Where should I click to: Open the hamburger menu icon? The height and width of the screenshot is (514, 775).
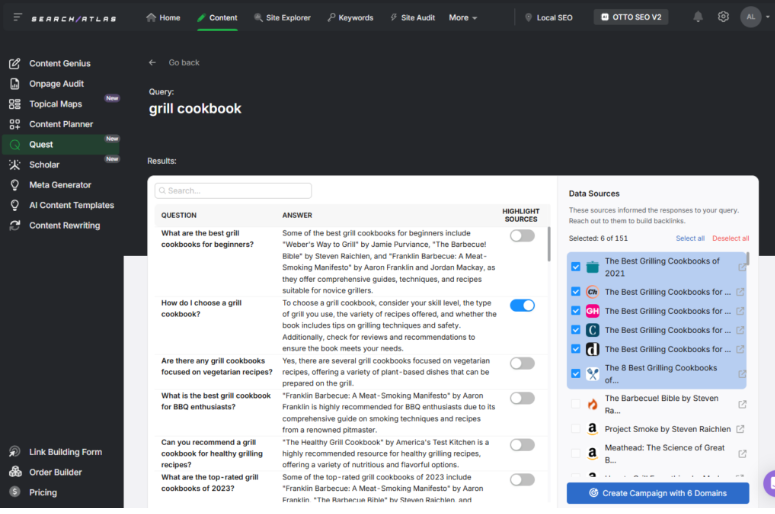click(17, 17)
